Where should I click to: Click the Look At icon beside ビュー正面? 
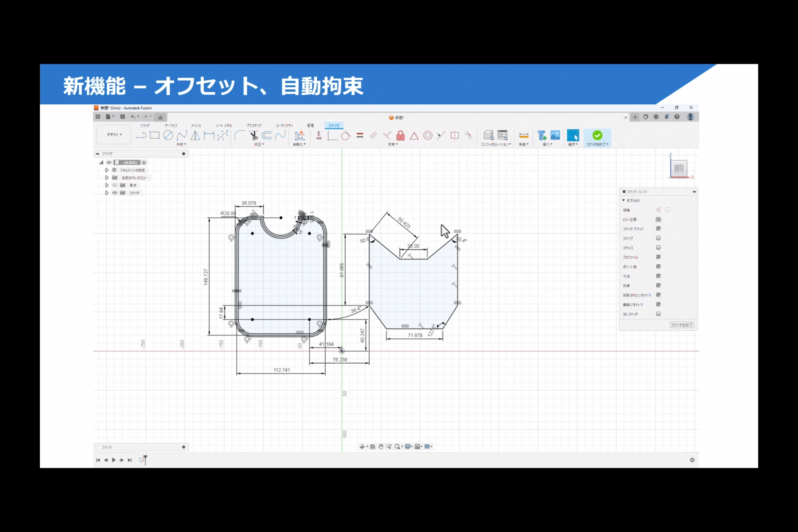click(658, 219)
